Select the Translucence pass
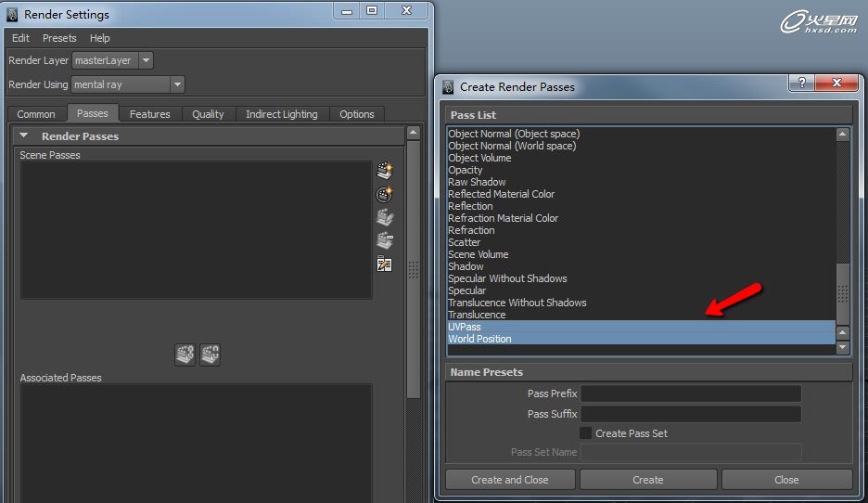Image resolution: width=868 pixels, height=503 pixels. pyautogui.click(x=641, y=315)
